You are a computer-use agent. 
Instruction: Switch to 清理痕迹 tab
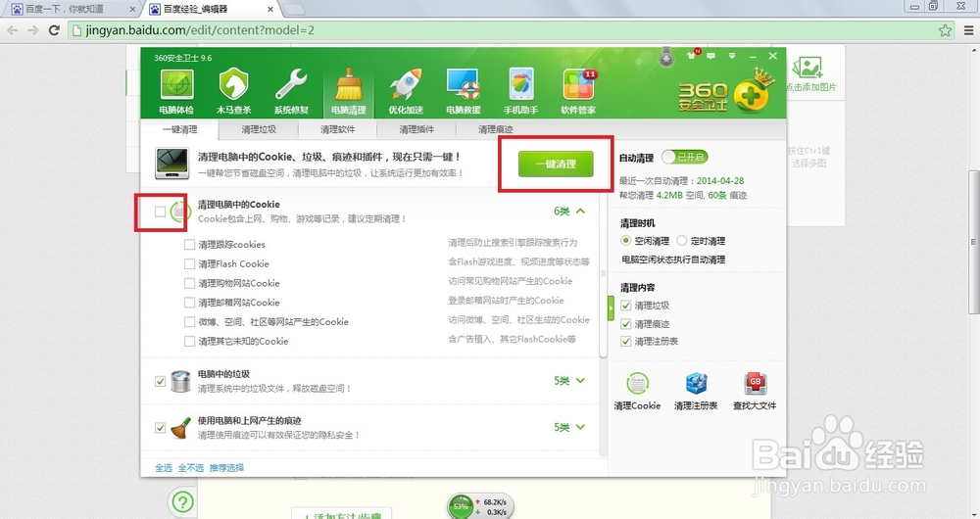tap(496, 129)
